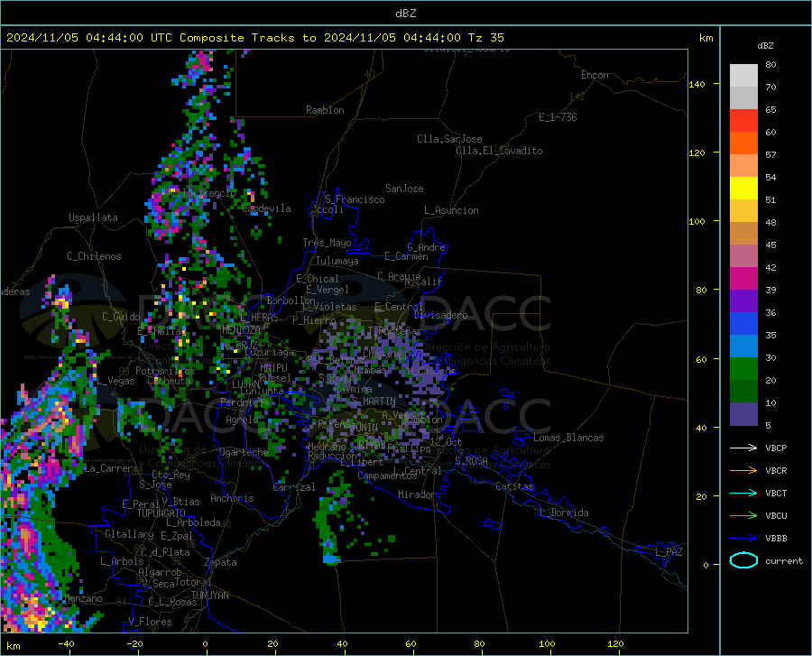Click the 'Anchoris' map label
This screenshot has width=812, height=656.
point(232,498)
